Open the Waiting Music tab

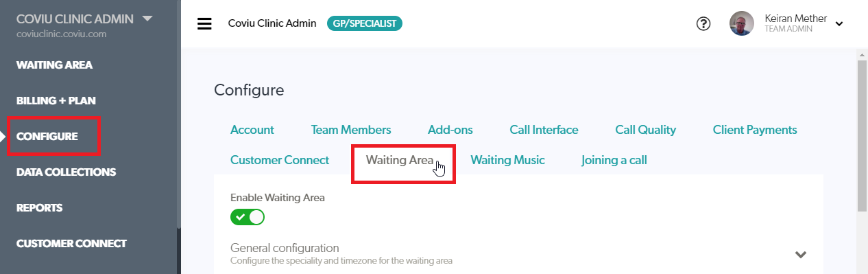click(x=507, y=160)
